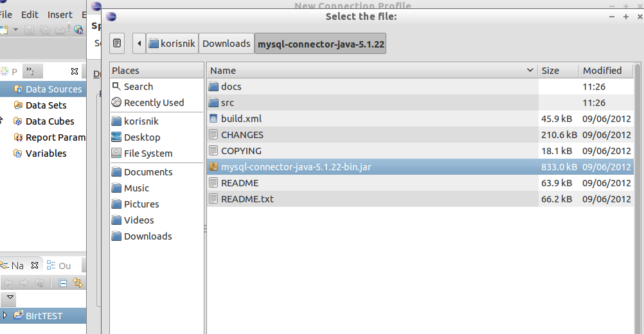This screenshot has width=644, height=334.
Task: Switch to the Palette tab
Action: 9,71
